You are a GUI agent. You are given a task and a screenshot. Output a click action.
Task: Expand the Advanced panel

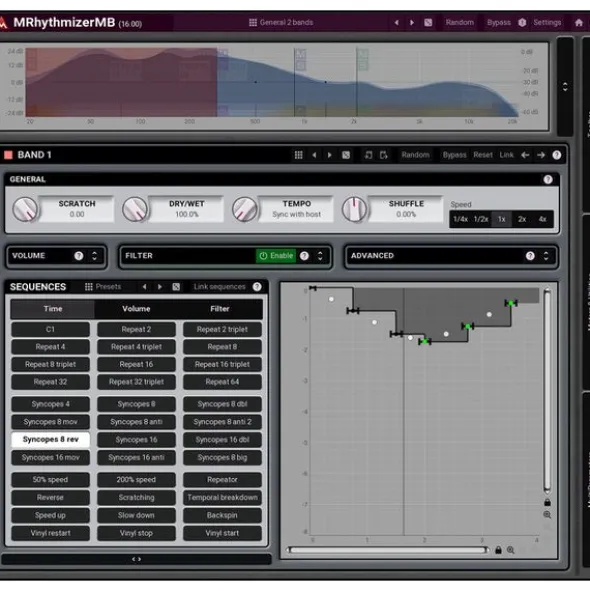point(546,256)
